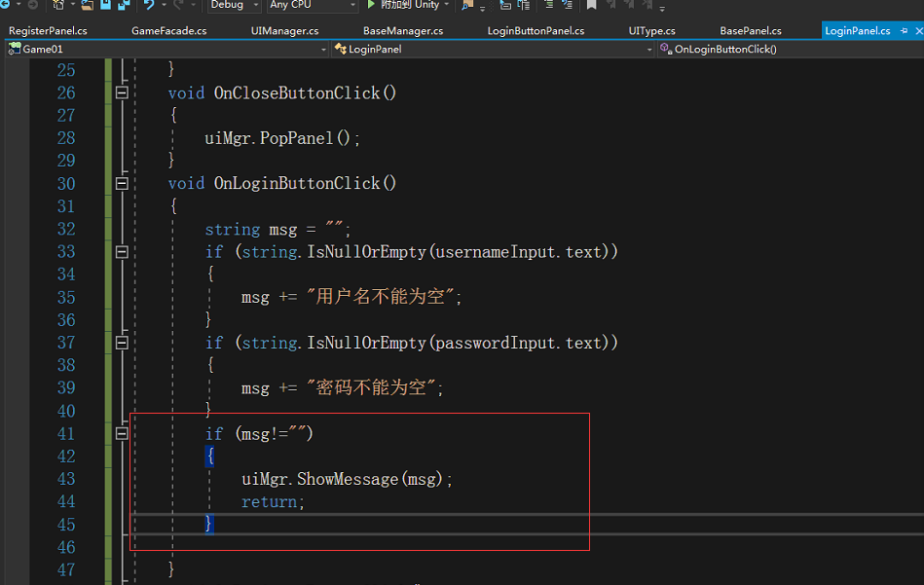Go to the previous bookmark icon

(x=610, y=5)
